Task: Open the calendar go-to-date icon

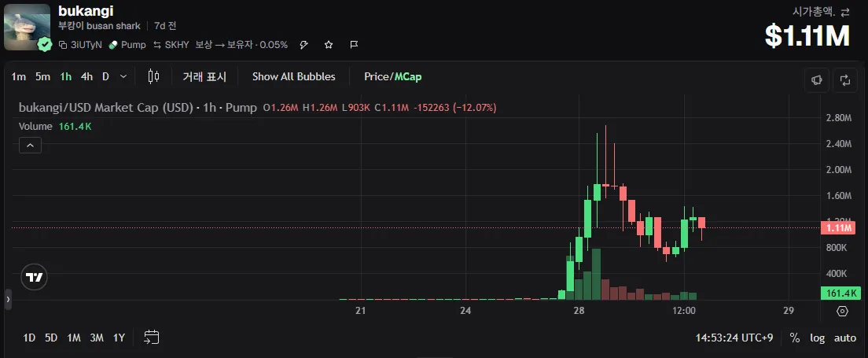Action: point(152,337)
